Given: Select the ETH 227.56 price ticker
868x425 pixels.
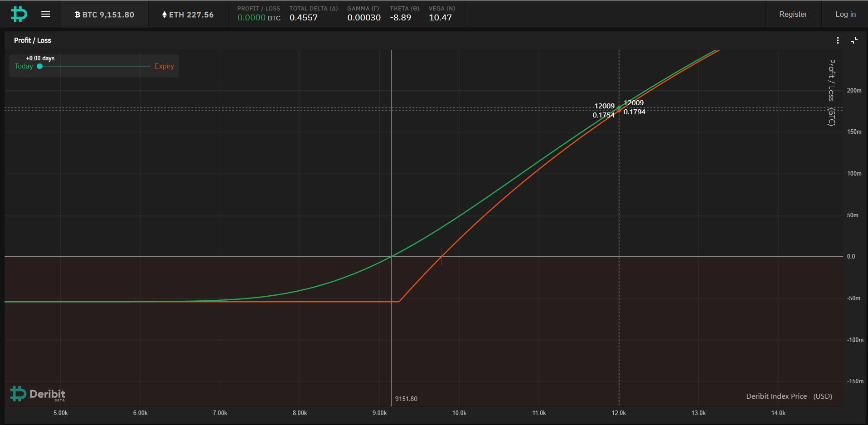Looking at the screenshot, I should point(188,15).
